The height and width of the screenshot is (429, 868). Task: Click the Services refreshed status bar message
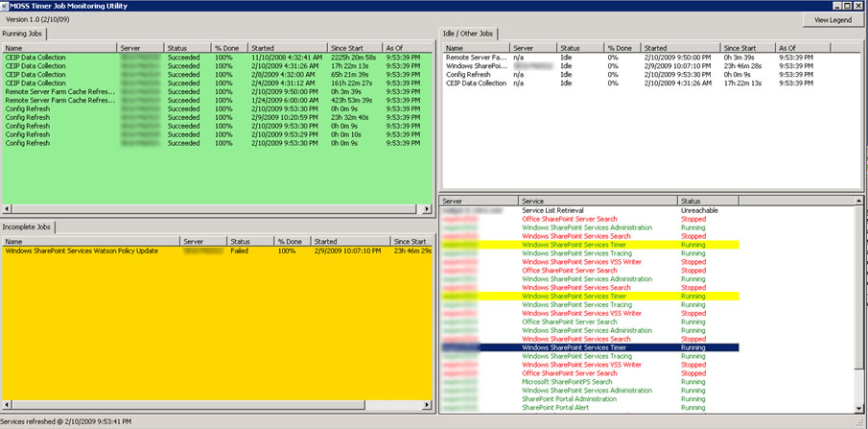point(66,421)
